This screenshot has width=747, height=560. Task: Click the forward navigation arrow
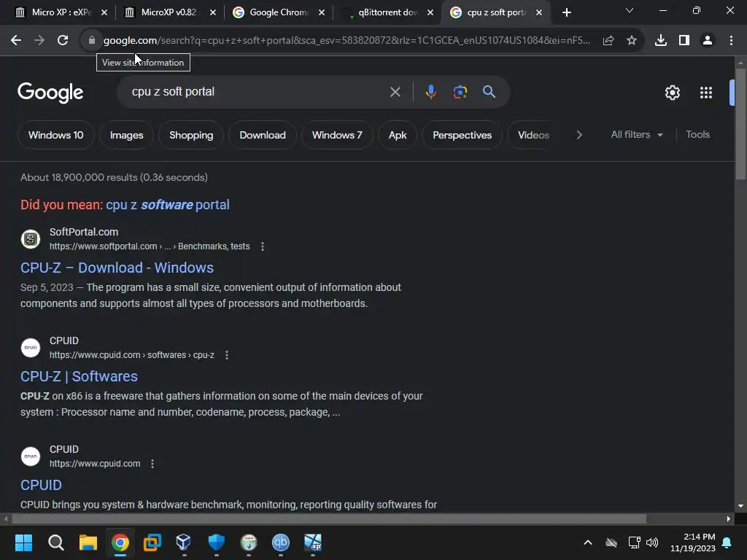tap(39, 41)
